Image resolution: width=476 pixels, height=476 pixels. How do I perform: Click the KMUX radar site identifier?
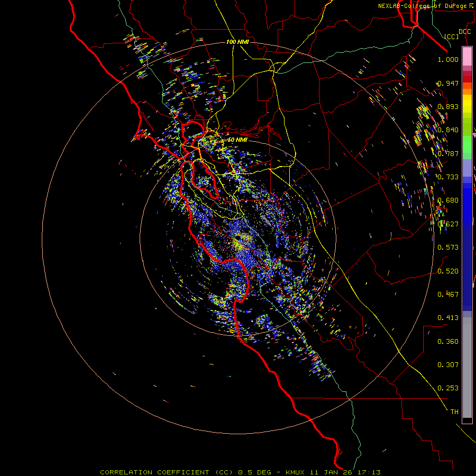coord(295,472)
